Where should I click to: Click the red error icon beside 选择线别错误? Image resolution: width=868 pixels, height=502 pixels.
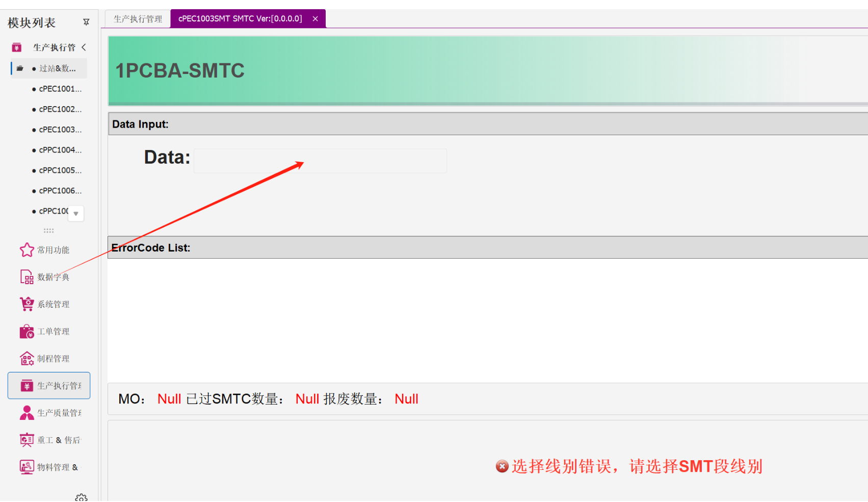[x=502, y=466]
